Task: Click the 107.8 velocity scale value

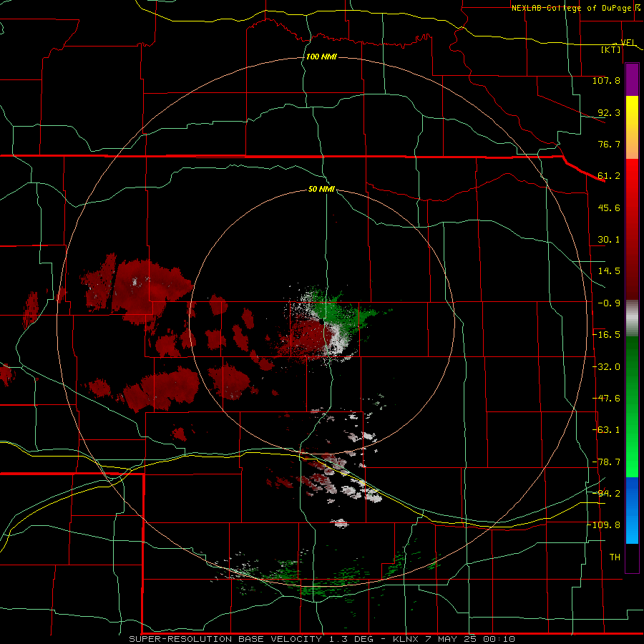Action: coord(606,80)
